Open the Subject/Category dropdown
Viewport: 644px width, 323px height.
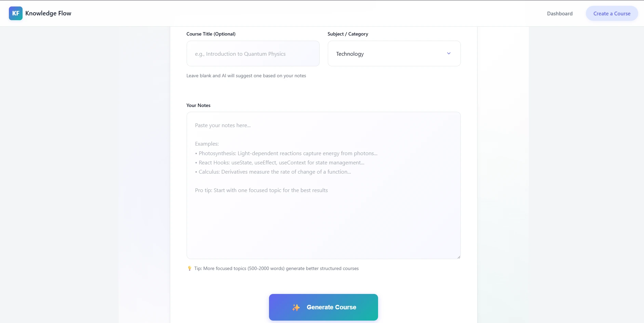coord(393,53)
